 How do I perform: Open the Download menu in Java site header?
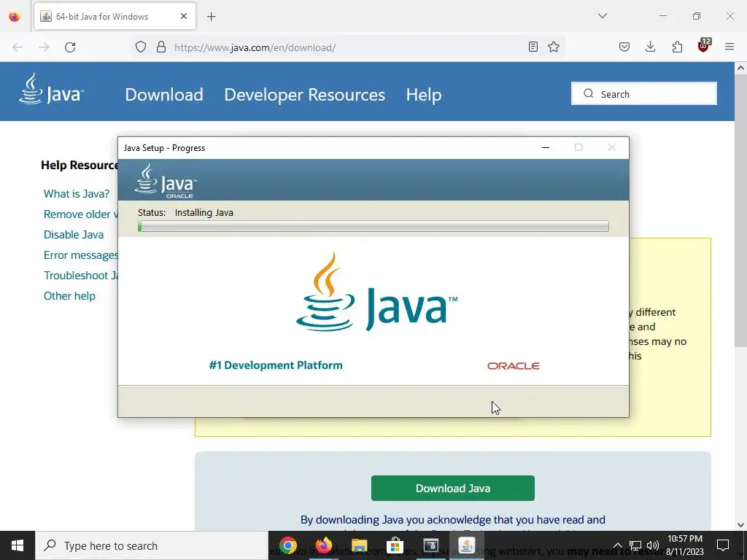pos(164,95)
